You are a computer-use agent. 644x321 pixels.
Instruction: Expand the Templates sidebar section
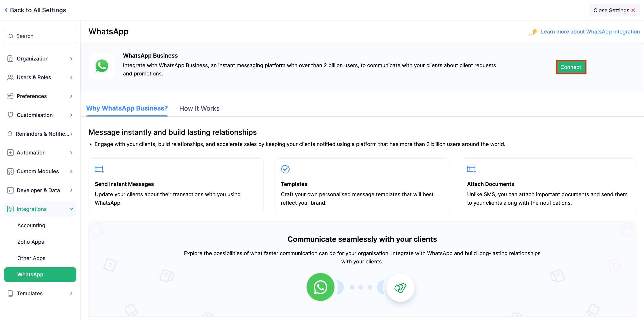tap(72, 293)
